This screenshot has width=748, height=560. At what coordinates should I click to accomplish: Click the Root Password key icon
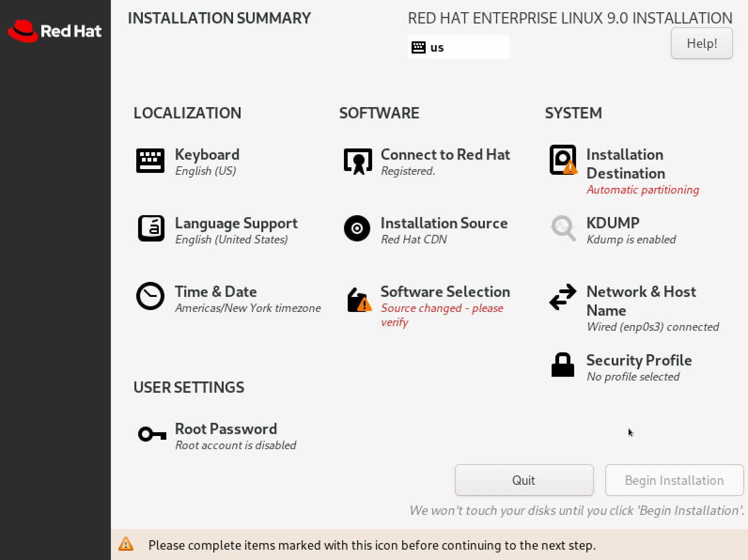(x=152, y=434)
